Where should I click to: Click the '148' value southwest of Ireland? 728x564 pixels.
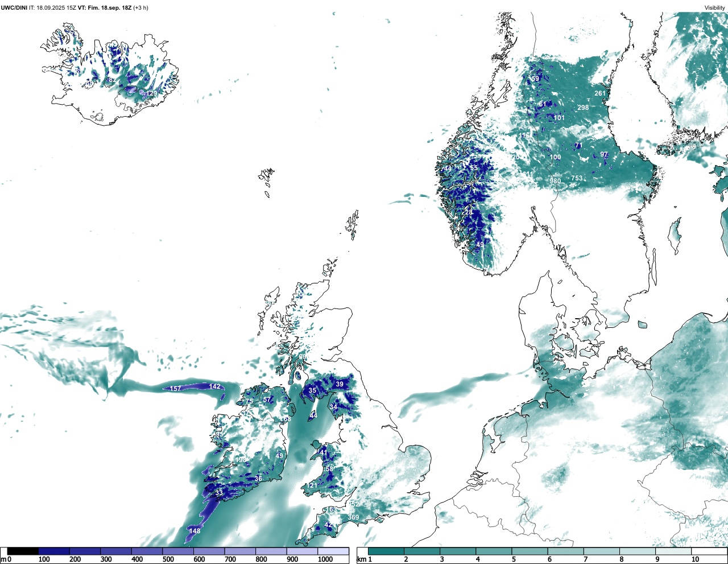pos(195,531)
